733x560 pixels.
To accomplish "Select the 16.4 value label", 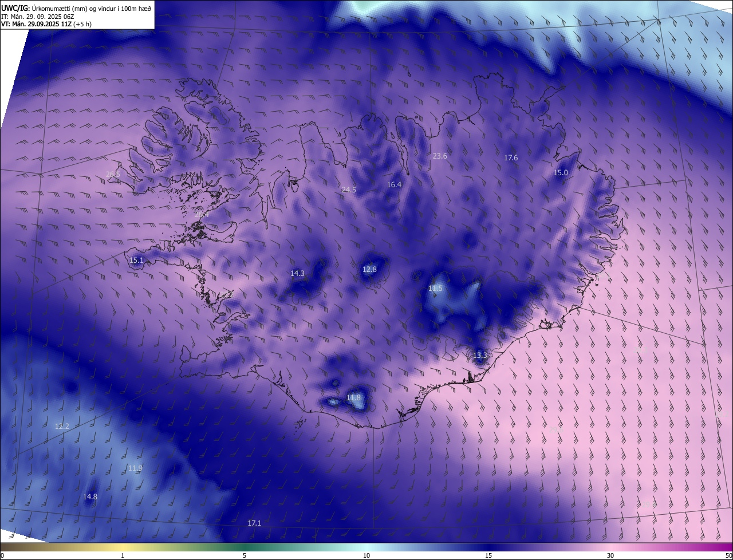I will pyautogui.click(x=394, y=184).
